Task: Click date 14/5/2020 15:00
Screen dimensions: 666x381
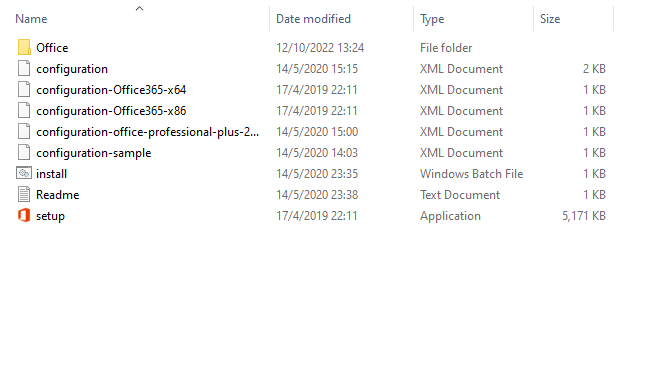Action: click(x=317, y=132)
